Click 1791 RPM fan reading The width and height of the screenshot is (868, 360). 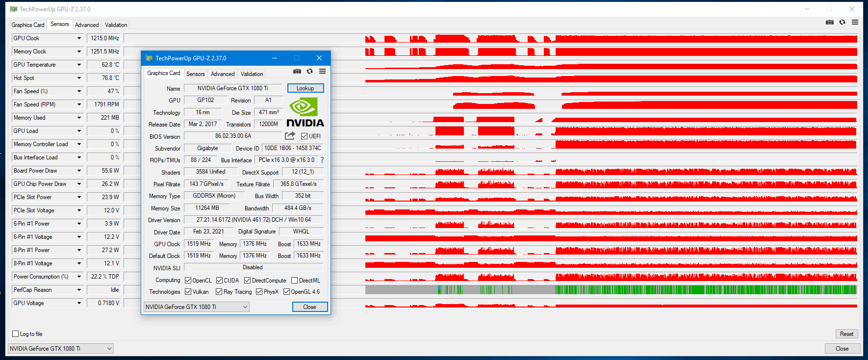104,104
